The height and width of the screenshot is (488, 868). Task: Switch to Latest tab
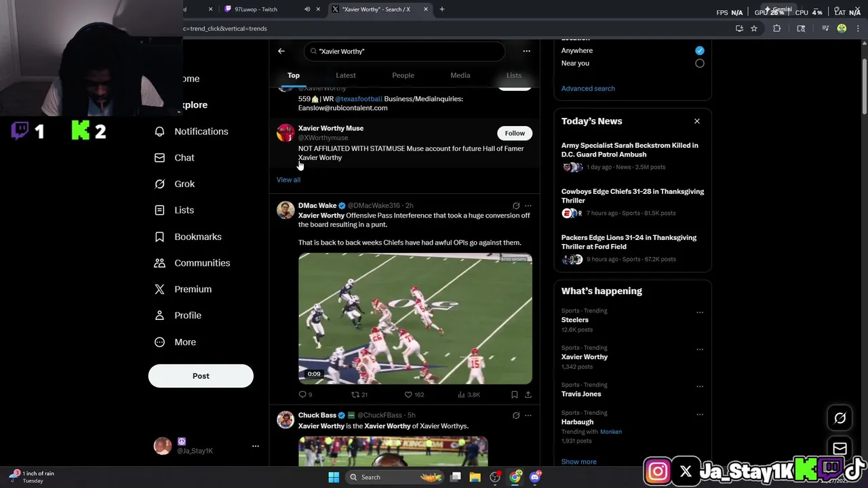pos(346,75)
